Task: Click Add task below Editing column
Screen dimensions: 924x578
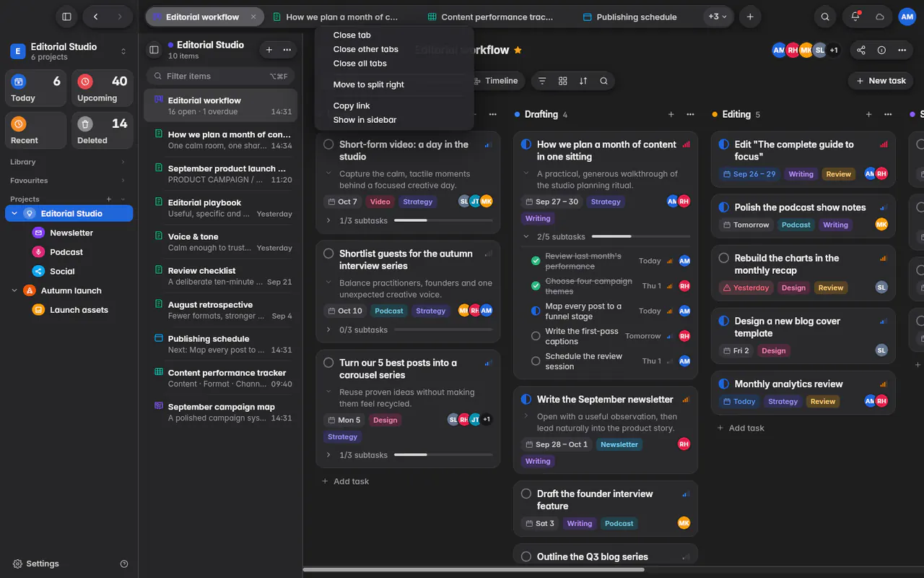Action: coord(740,428)
